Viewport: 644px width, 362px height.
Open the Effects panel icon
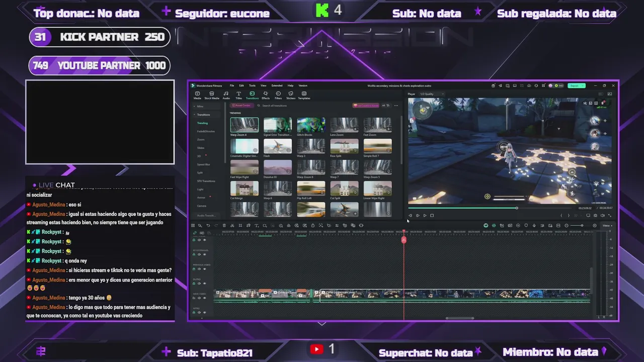(265, 94)
